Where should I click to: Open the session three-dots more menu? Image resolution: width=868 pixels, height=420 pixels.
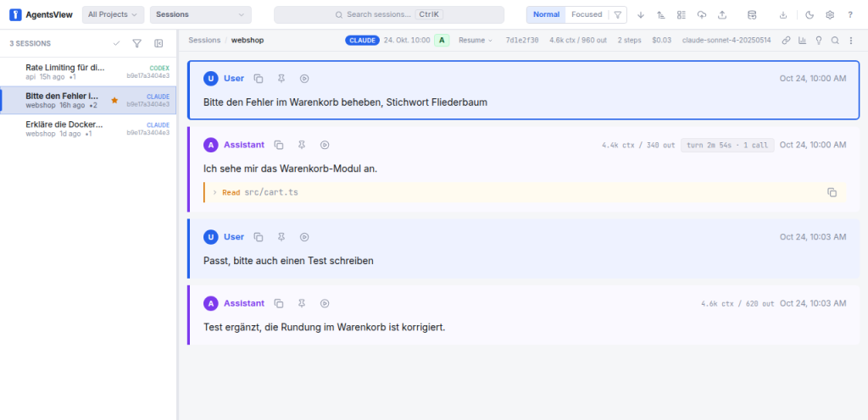click(851, 41)
